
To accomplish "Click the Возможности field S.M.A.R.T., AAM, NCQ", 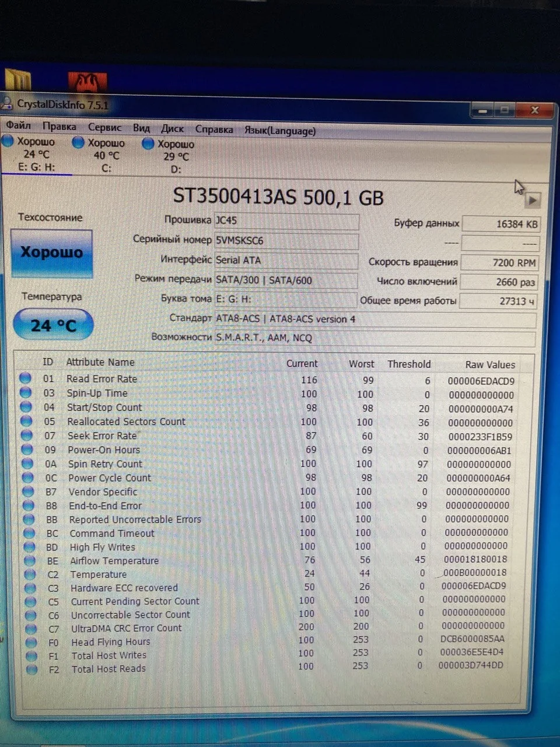I will [x=375, y=338].
